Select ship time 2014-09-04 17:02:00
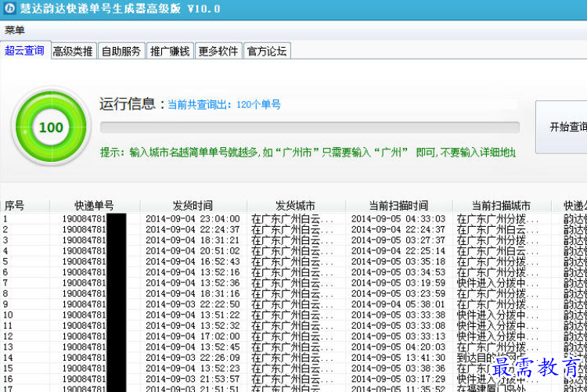 [193, 336]
